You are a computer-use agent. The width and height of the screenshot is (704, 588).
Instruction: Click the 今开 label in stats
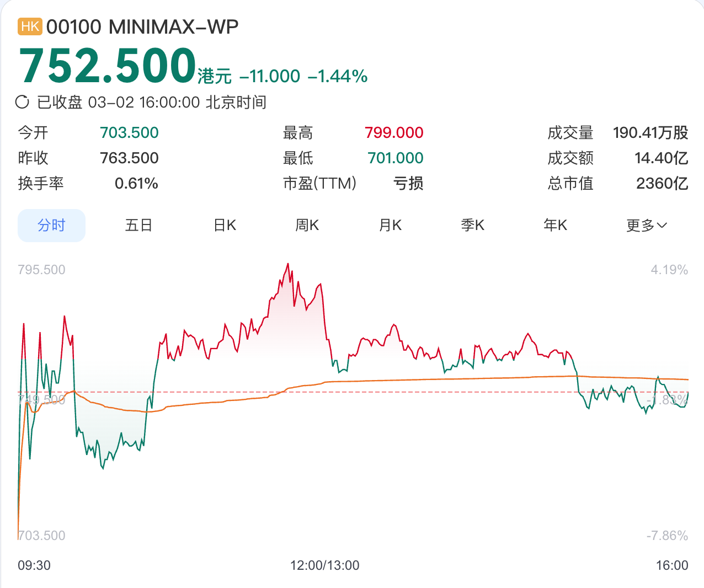(x=33, y=132)
